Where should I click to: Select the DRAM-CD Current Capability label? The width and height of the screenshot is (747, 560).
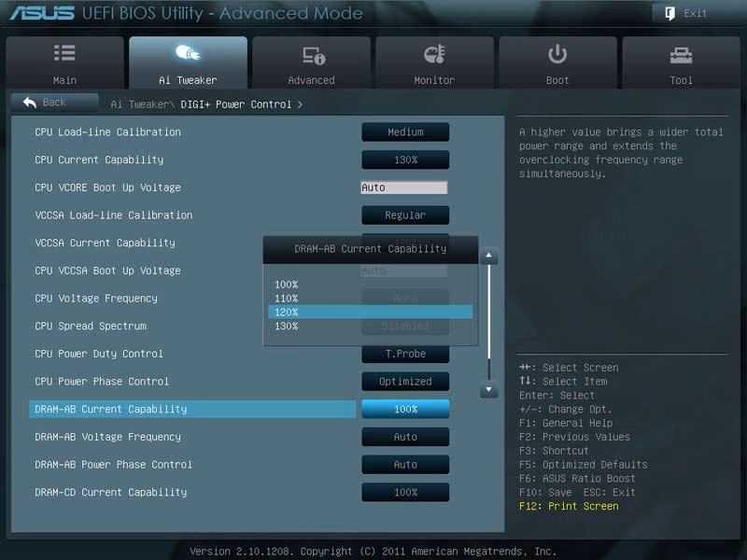110,492
